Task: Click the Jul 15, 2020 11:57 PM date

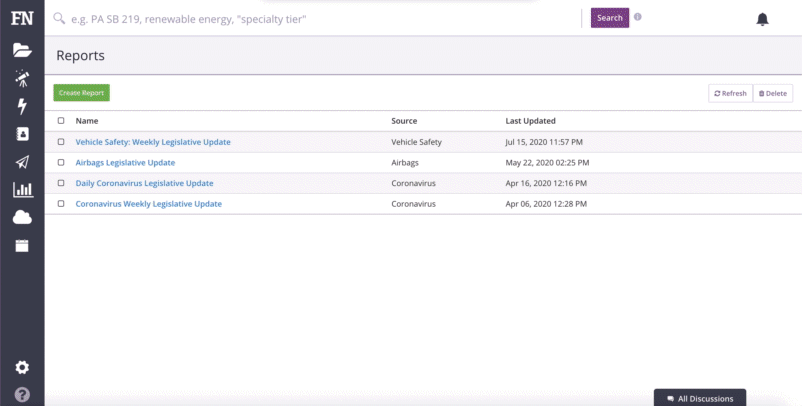Action: (544, 142)
